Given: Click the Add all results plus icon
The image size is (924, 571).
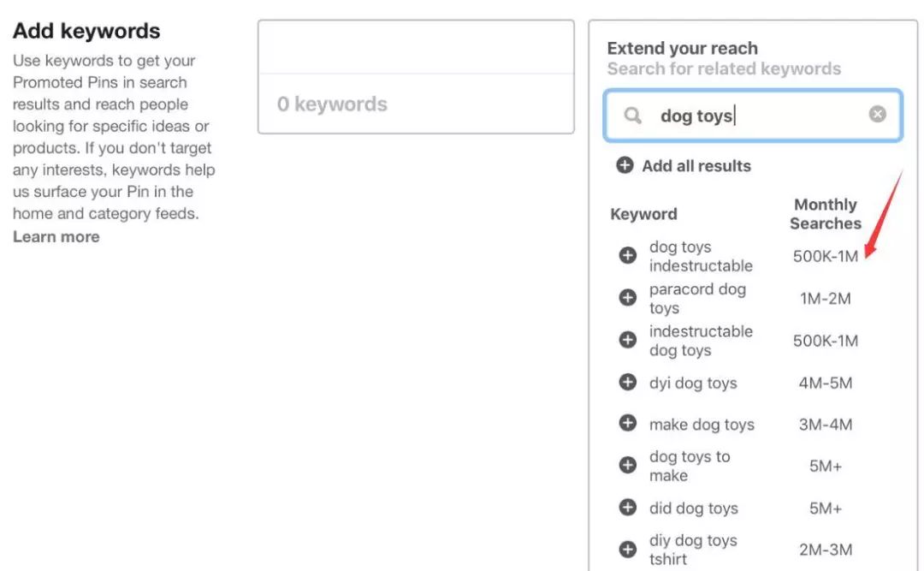Looking at the screenshot, I should [x=625, y=166].
